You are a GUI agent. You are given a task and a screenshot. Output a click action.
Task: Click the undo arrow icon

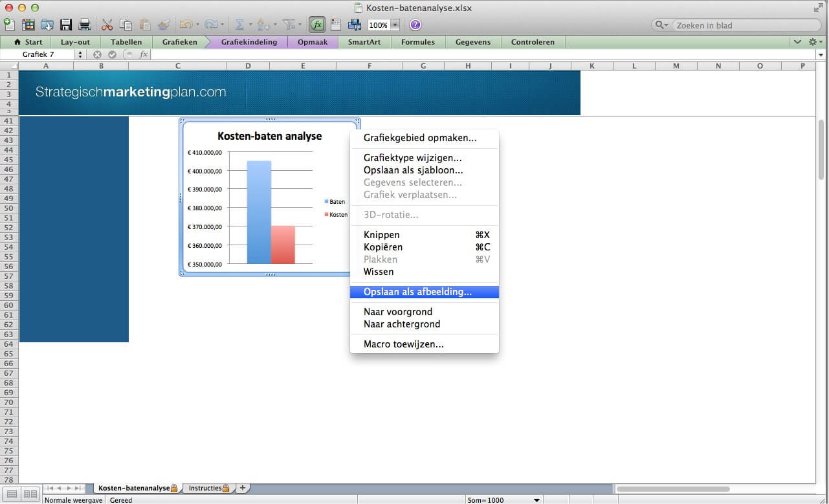[x=186, y=25]
